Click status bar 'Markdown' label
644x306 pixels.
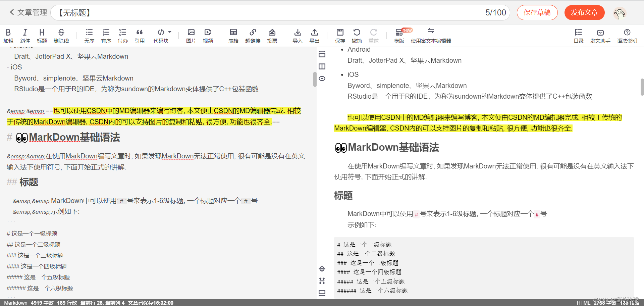pos(16,303)
